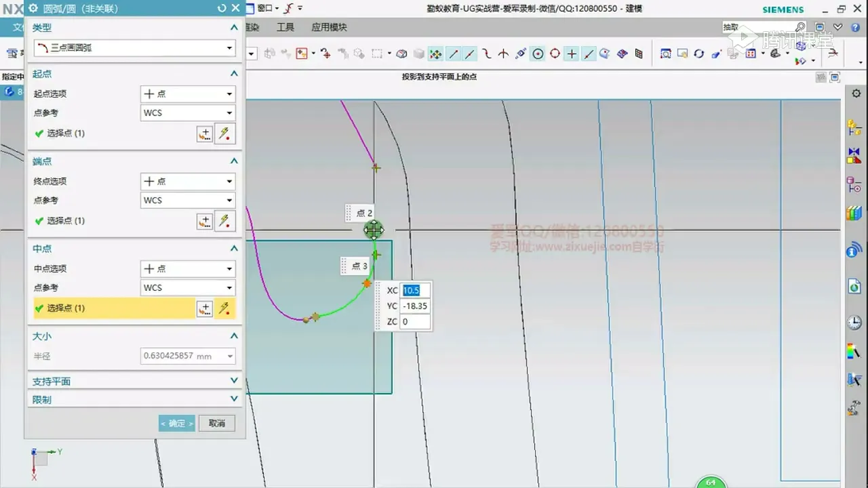
Task: Click the quadrant point snap icon
Action: (x=555, y=54)
